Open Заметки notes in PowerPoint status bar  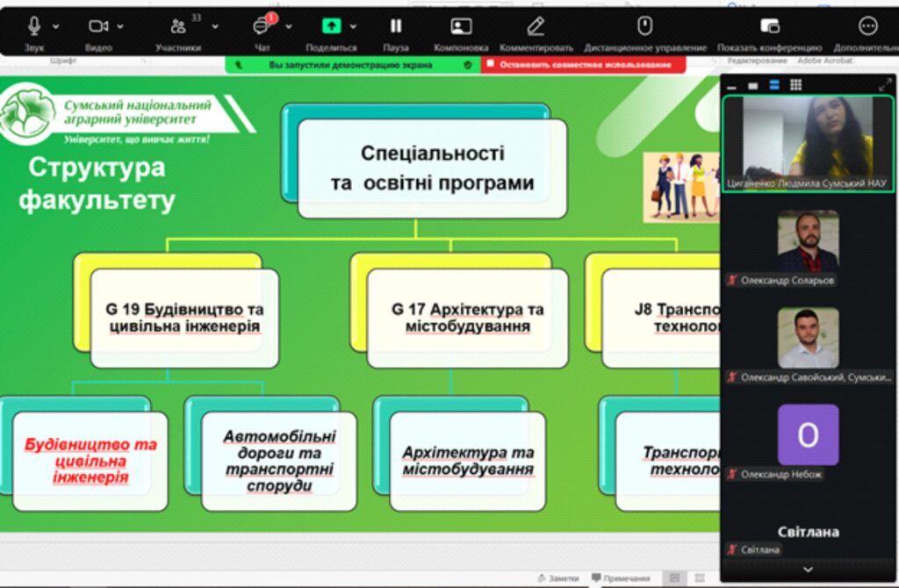pyautogui.click(x=557, y=578)
